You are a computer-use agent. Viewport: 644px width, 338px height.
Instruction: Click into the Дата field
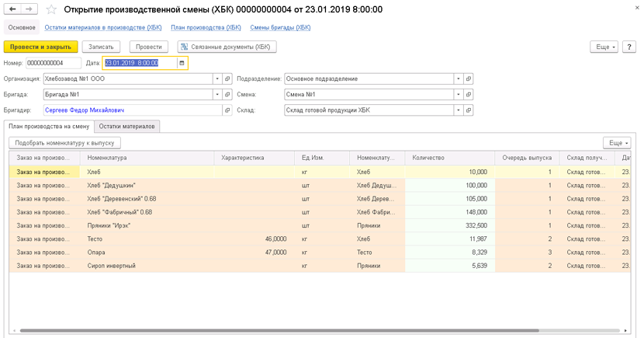(140, 63)
